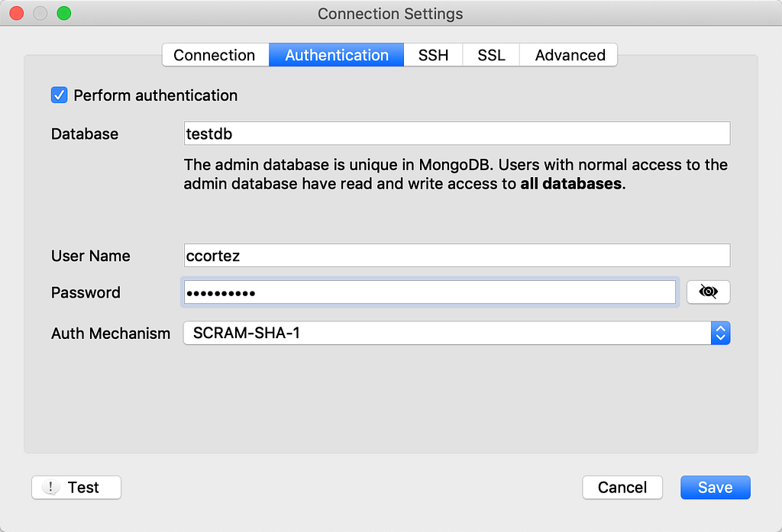Image resolution: width=782 pixels, height=532 pixels.
Task: Test the connection with Test button
Action: tap(76, 487)
